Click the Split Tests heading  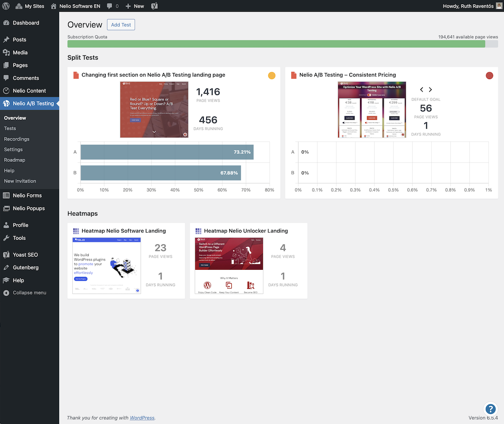coord(83,58)
